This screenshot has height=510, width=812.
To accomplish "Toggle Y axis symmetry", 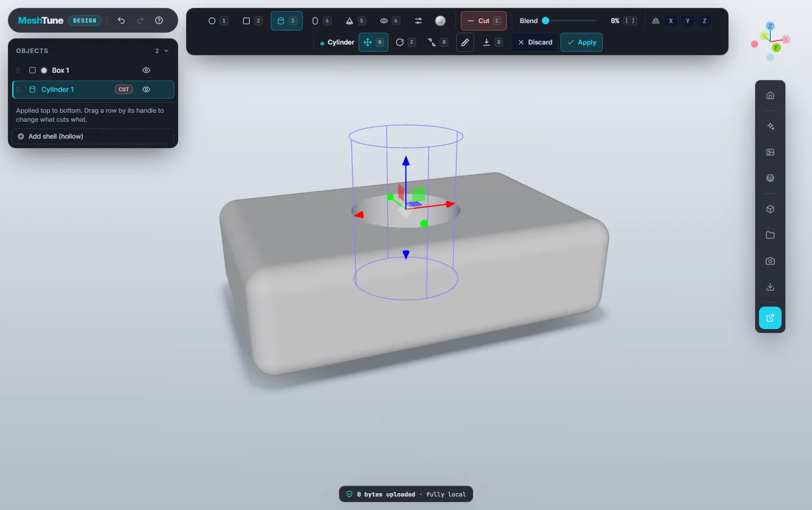I will click(x=688, y=21).
